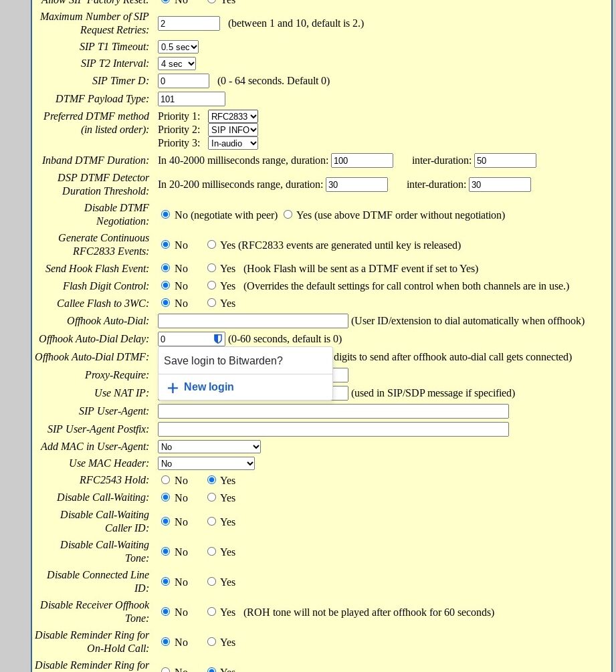Screen dimensions: 616x672
Task: Click the Bitwarden shield icon in Auto-Dial Delay field
Action: (218, 339)
